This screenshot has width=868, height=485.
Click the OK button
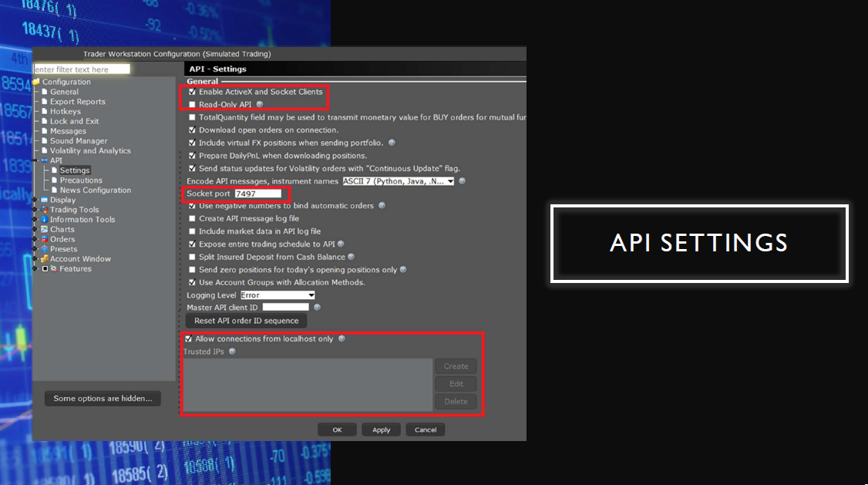tap(337, 429)
